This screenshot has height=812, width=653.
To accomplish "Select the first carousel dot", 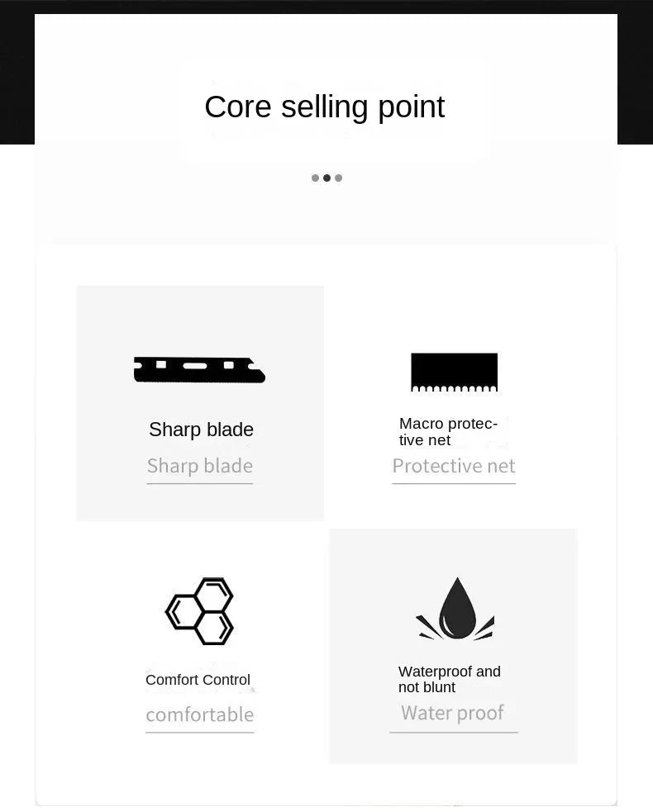I will point(315,178).
